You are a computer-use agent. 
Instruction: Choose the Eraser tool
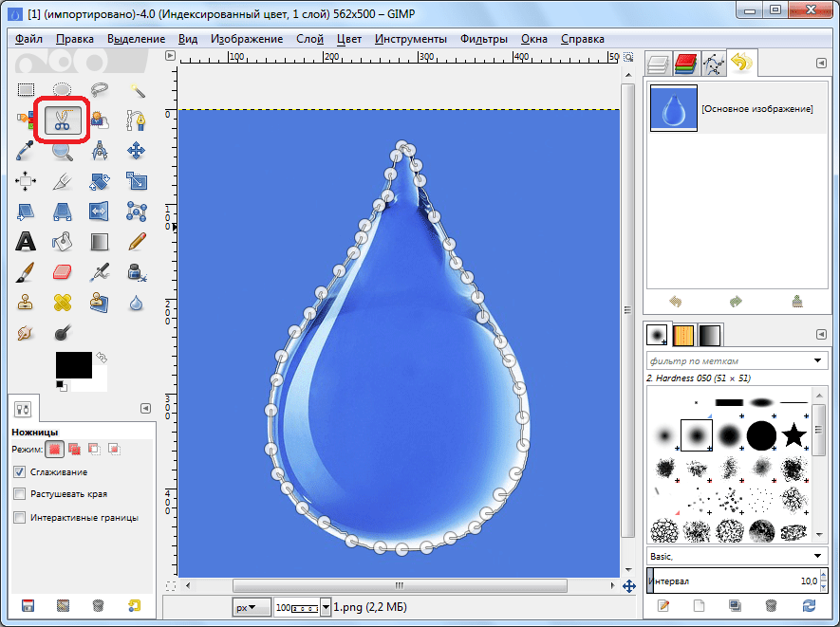click(x=63, y=272)
